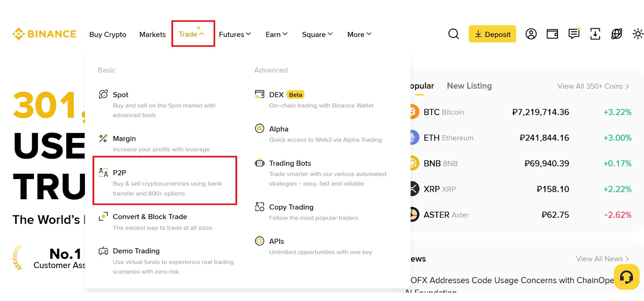644x301 pixels.
Task: Click the Margin percent icon
Action: pos(103,138)
